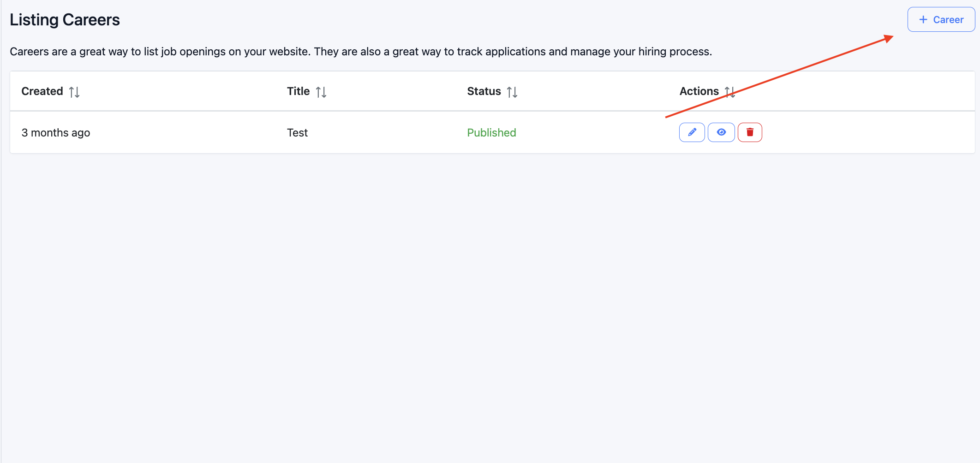Click the careers description paragraph
The width and height of the screenshot is (980, 463).
(x=360, y=52)
